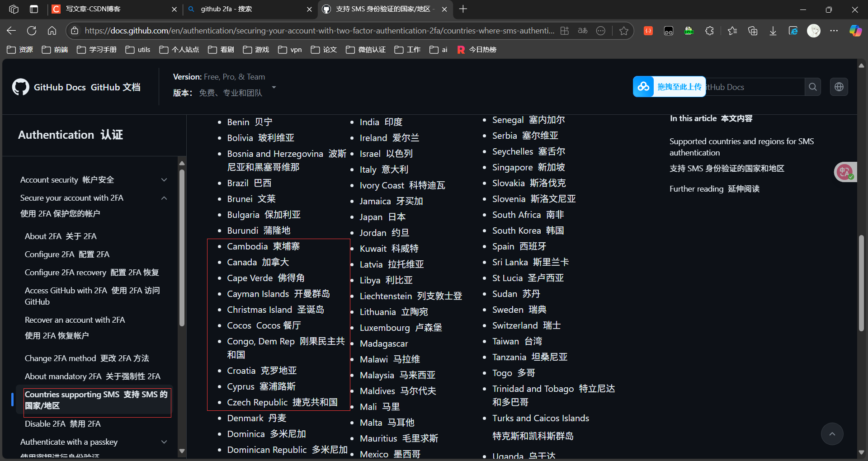Click the translate page icon
This screenshot has width=868, height=461.
tap(583, 31)
